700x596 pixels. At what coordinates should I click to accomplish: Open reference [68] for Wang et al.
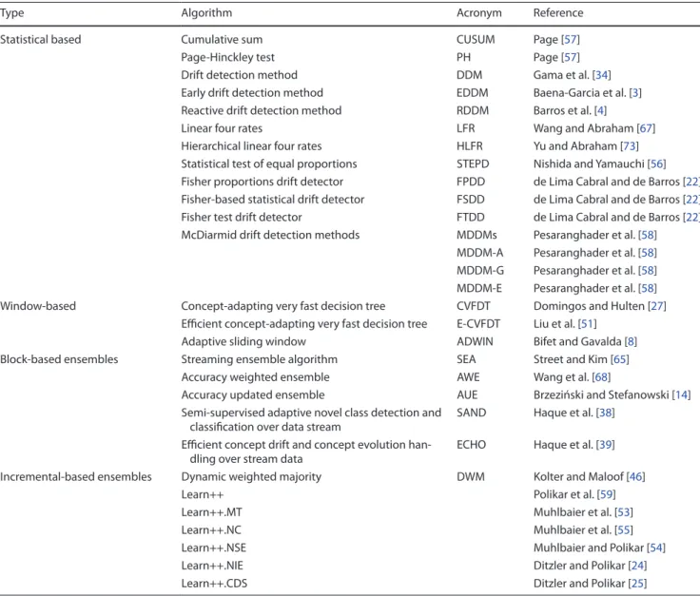point(601,377)
